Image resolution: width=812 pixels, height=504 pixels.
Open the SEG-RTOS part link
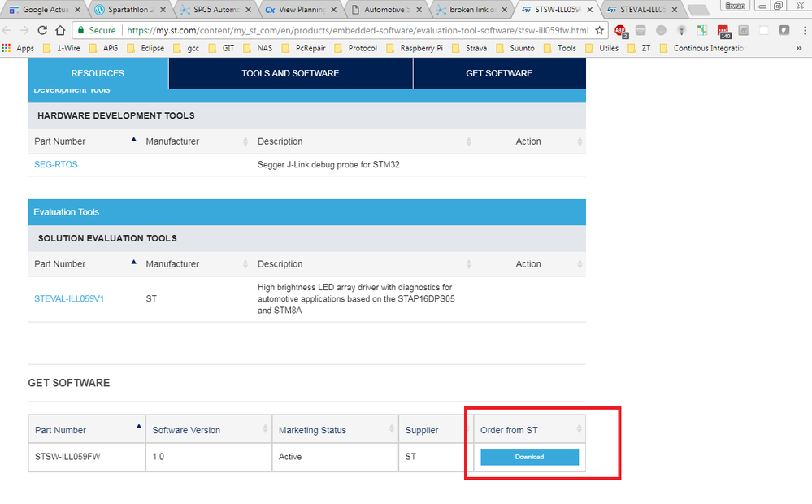click(x=56, y=165)
